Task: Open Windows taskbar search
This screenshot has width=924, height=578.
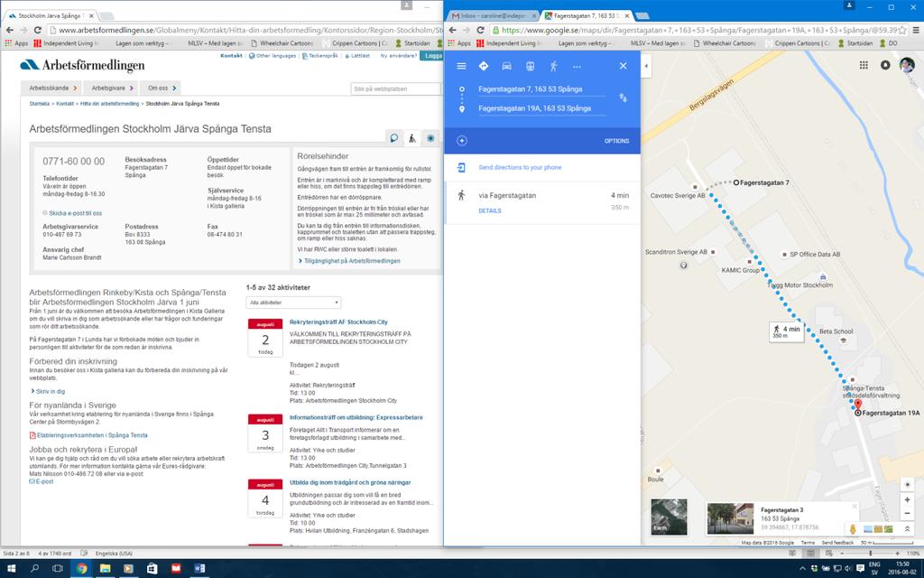Action: point(34,569)
